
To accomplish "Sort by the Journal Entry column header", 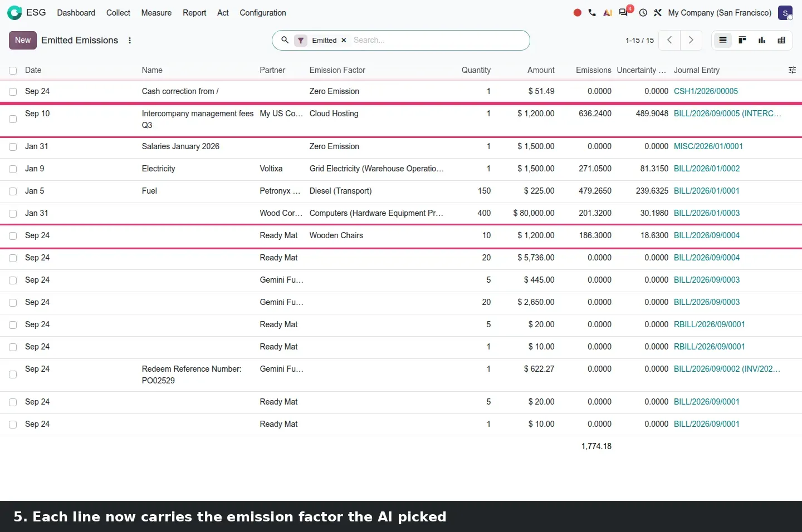I will coord(697,70).
